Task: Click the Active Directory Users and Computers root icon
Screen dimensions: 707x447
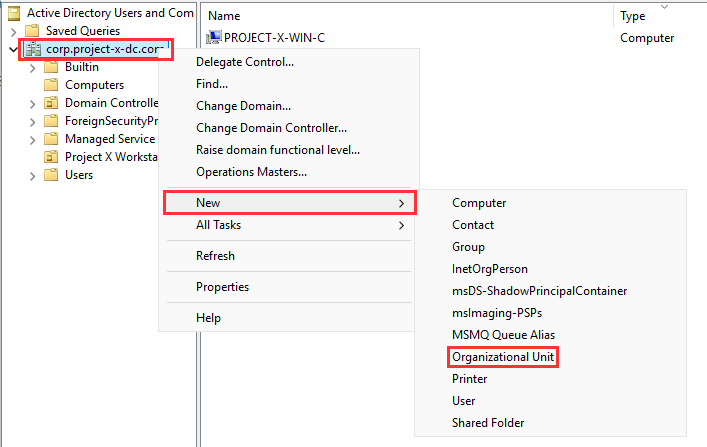Action: (13, 13)
